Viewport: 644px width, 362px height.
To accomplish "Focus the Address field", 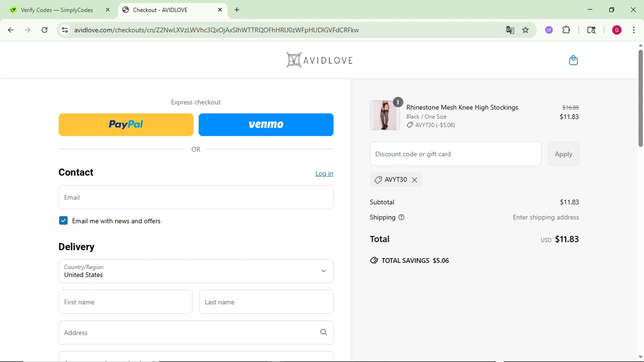I will (x=196, y=332).
